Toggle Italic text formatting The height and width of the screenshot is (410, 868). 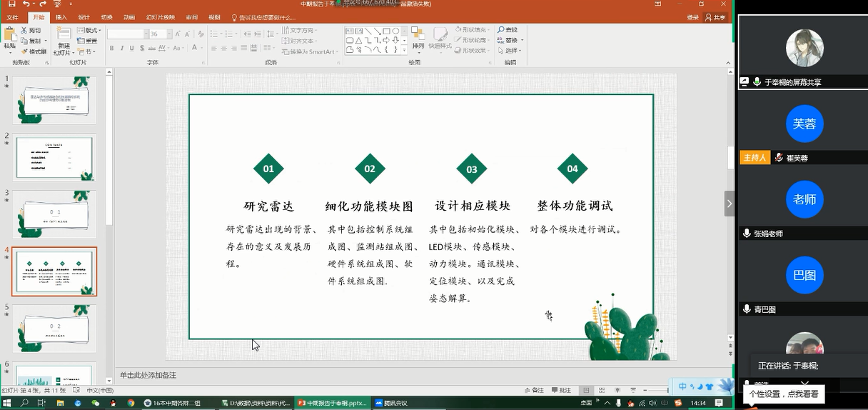pyautogui.click(x=122, y=48)
